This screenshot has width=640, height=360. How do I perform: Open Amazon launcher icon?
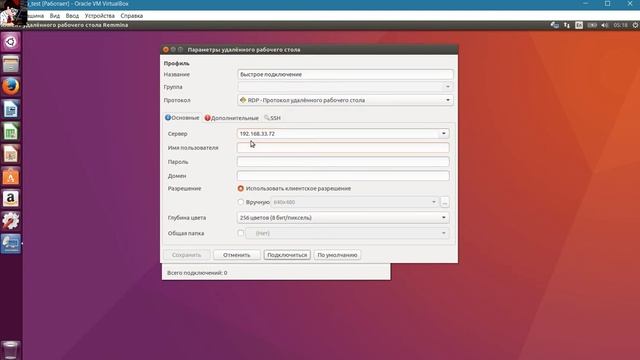pyautogui.click(x=11, y=199)
